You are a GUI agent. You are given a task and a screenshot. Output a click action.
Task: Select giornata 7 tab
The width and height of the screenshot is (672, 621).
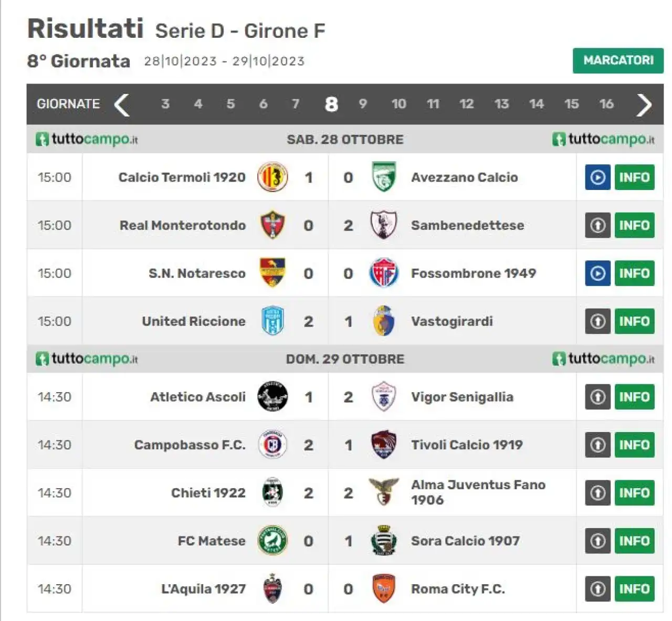pos(296,104)
